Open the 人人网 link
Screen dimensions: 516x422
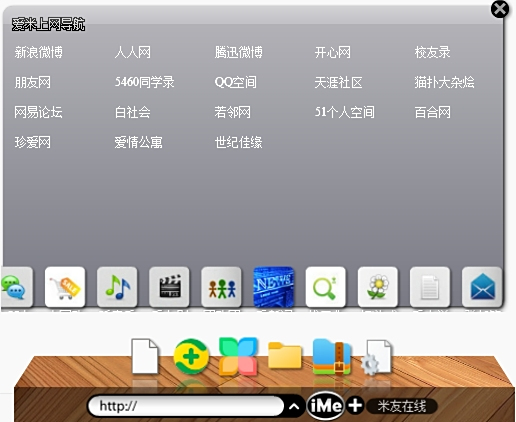click(x=133, y=52)
